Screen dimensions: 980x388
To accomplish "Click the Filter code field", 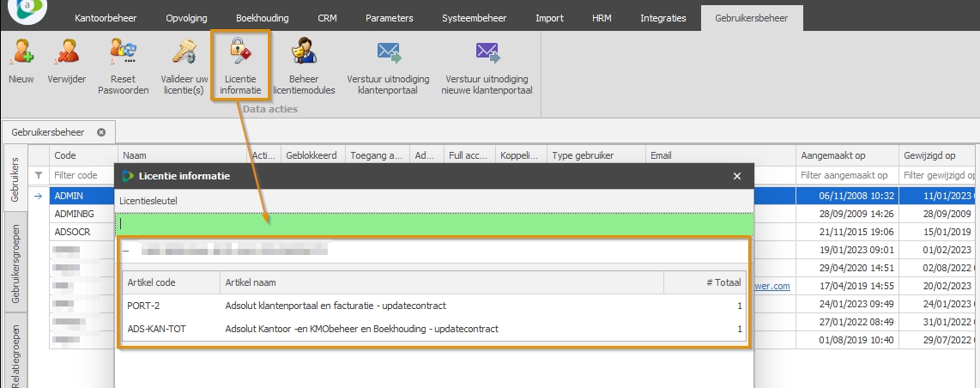I will click(82, 175).
